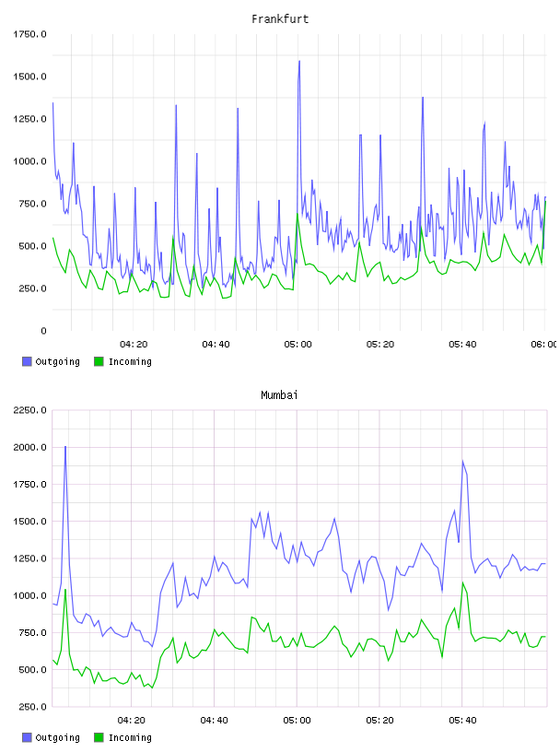Image resolution: width=560 pixels, height=752 pixels.
Task: Click Frankfurt's tallest outgoing spike at 05:00
Action: pos(299,63)
